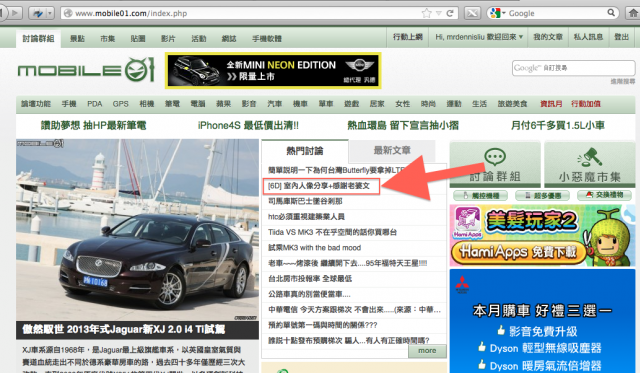This screenshot has height=373, width=640.
Task: Open the 活動 top menu item
Action: [199, 38]
